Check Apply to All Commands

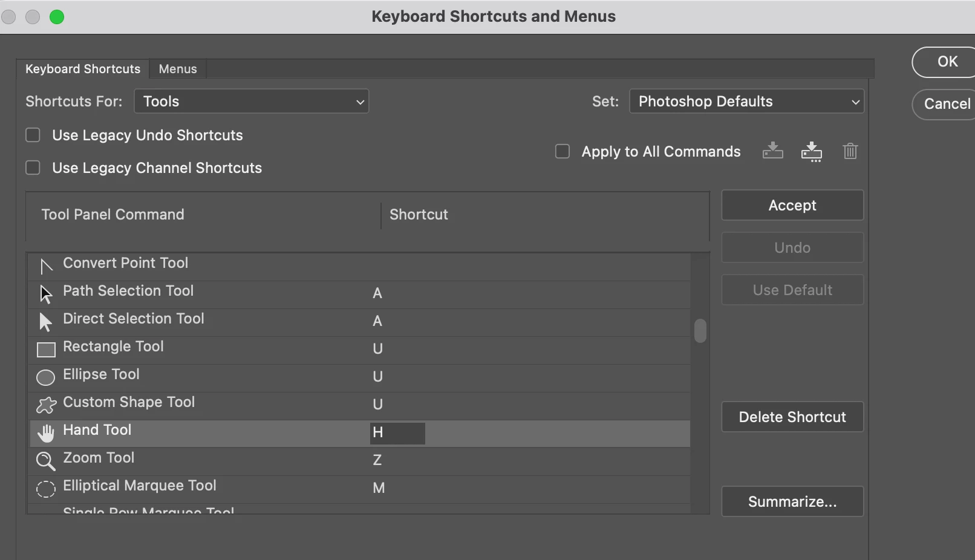pyautogui.click(x=562, y=151)
